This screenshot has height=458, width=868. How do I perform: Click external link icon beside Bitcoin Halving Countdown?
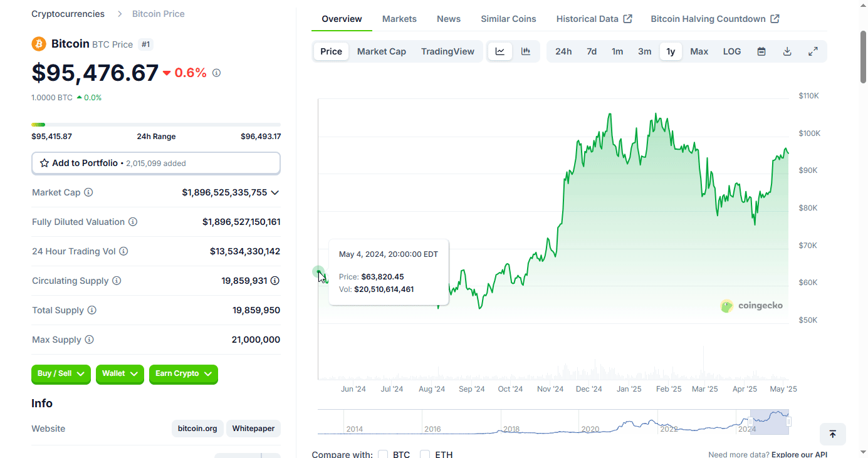tap(775, 19)
